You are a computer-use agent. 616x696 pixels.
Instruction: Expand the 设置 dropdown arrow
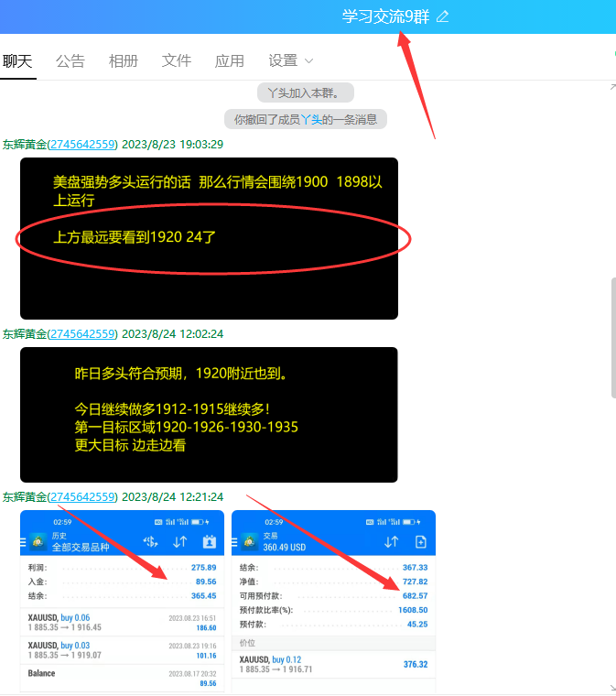click(x=308, y=60)
